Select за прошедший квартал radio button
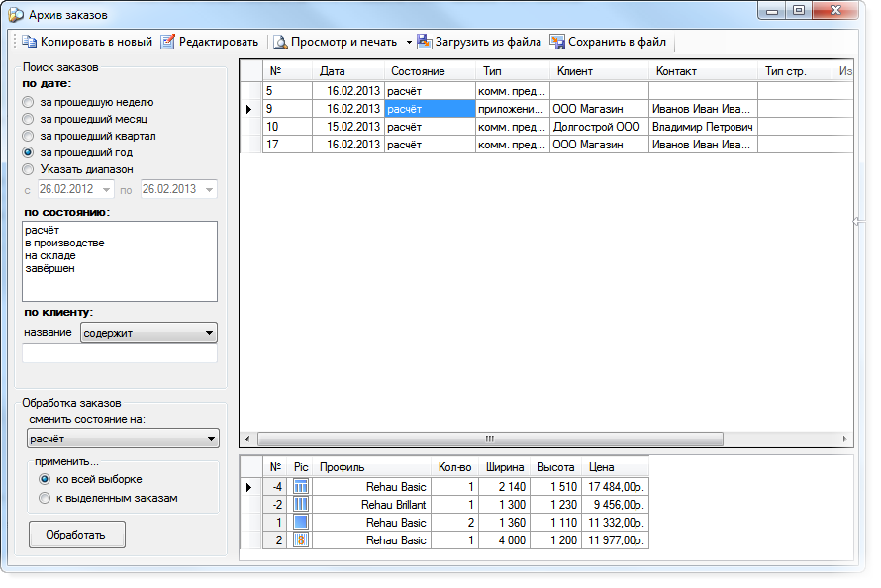The height and width of the screenshot is (588, 881). pos(28,136)
